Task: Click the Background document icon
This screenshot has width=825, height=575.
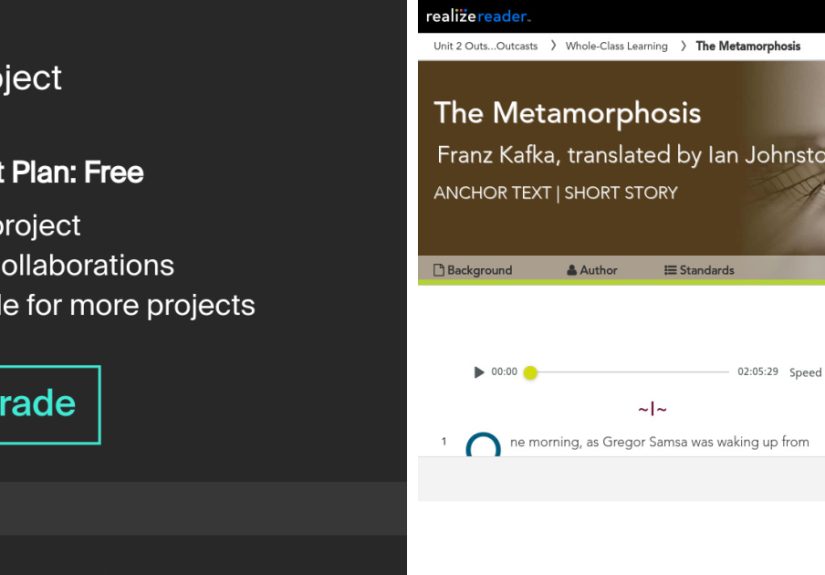Action: (438, 270)
